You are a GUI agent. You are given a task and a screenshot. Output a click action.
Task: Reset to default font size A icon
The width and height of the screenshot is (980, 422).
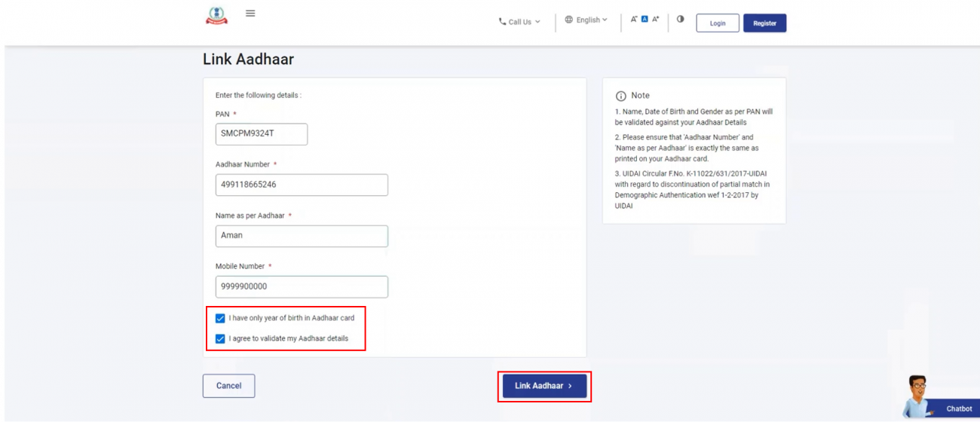point(645,20)
